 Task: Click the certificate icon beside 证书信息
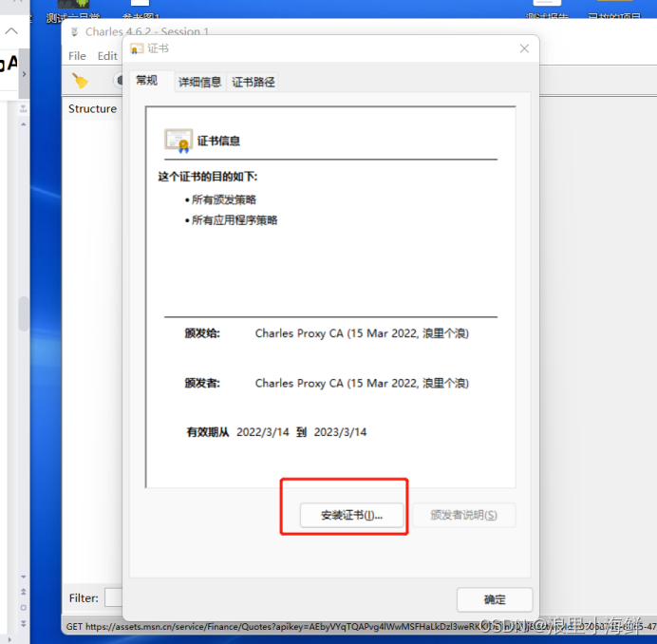178,141
